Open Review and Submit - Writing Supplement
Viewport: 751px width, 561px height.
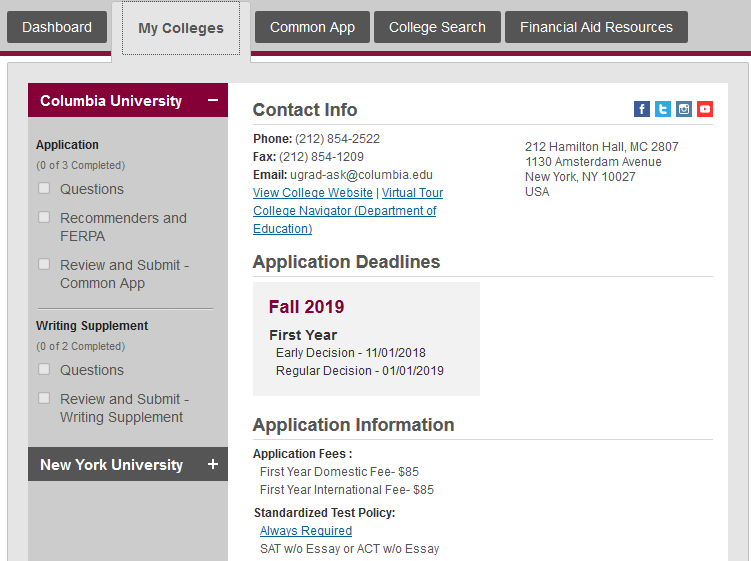[x=125, y=408]
